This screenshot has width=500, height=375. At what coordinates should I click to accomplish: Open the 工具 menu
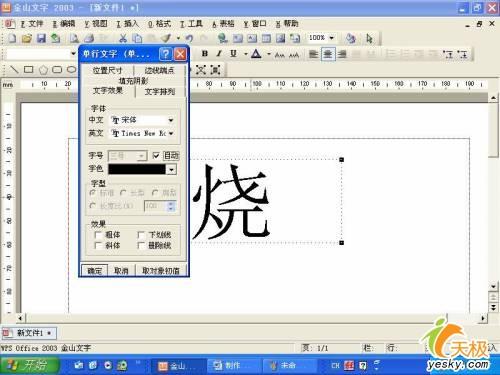coord(191,24)
